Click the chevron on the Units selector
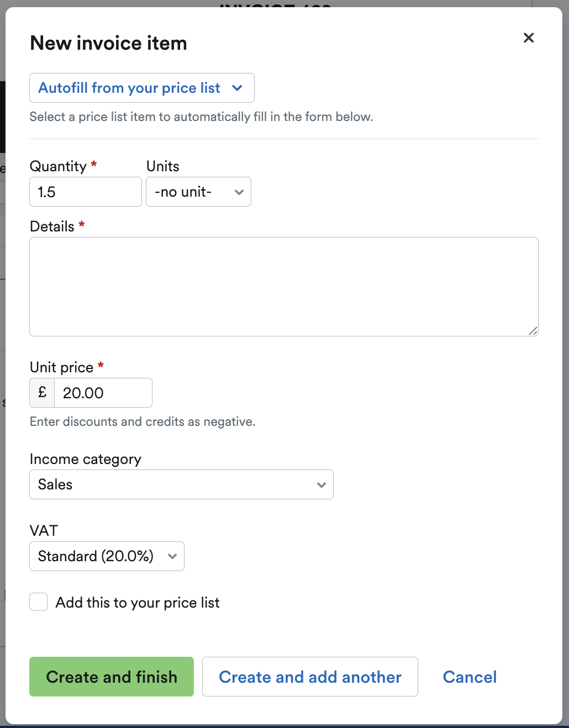This screenshot has width=569, height=728. point(239,192)
